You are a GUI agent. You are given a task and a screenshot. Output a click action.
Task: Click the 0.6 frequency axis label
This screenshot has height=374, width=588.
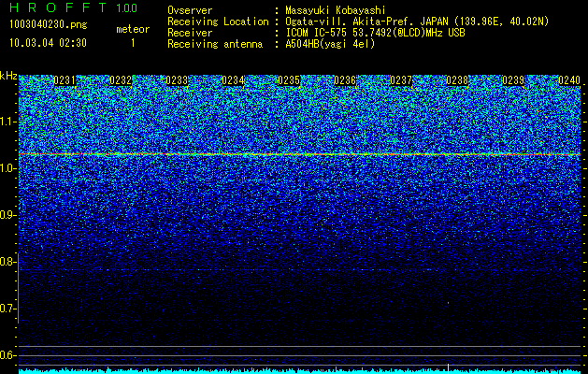[7, 355]
